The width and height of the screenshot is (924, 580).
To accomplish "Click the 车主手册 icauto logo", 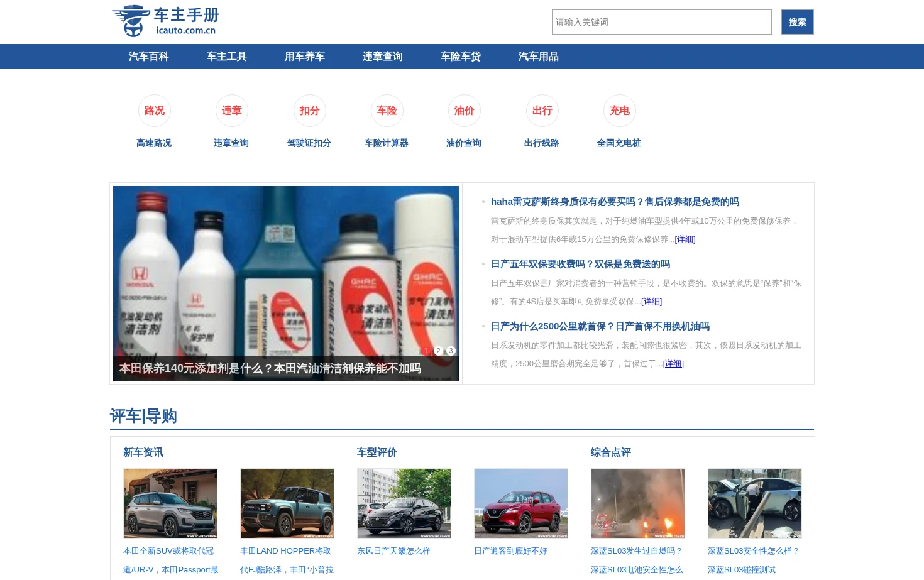I will point(166,21).
